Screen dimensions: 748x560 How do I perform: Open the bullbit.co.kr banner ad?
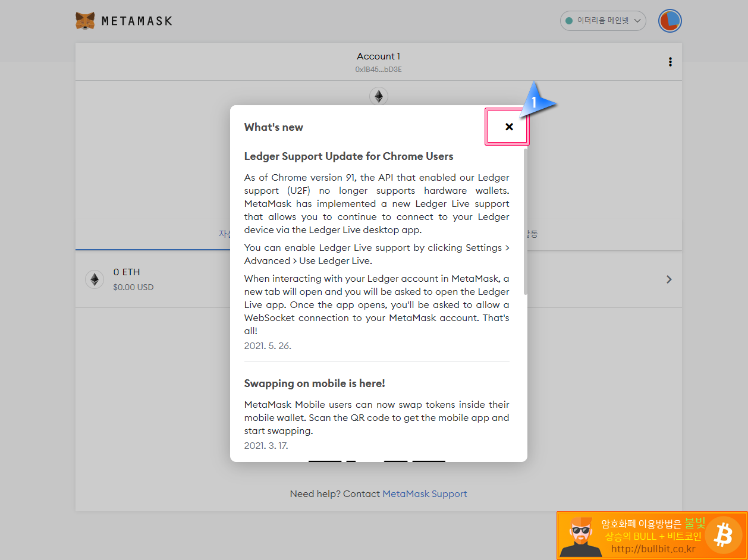pos(652,536)
